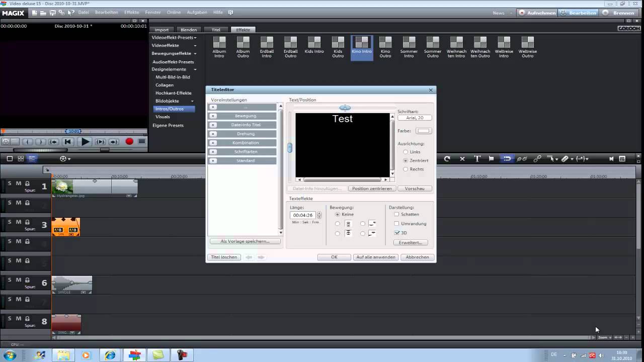
Task: Set the range start marker button
Action: tap(28, 142)
